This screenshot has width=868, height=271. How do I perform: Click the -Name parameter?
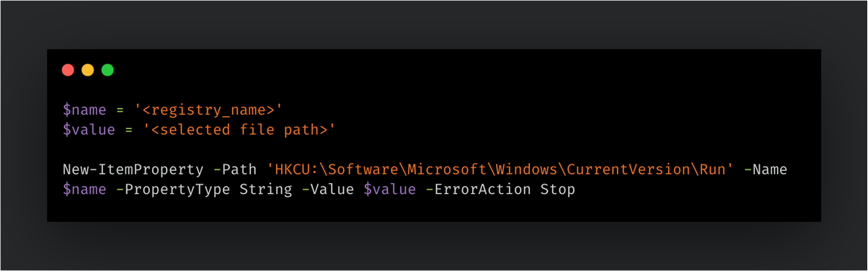(766, 170)
